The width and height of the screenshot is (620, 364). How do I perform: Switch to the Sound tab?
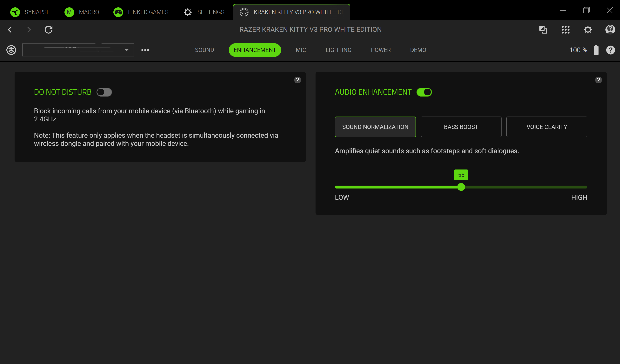[x=204, y=50]
